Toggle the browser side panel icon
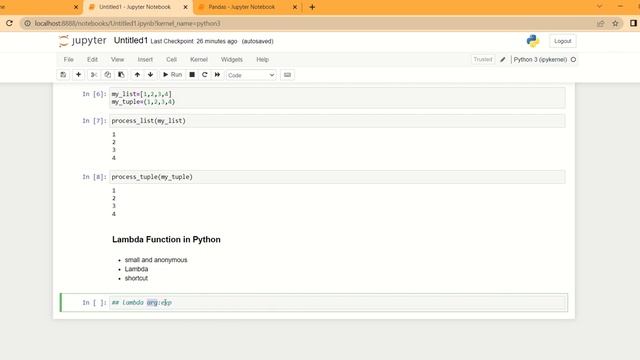 [x=633, y=23]
